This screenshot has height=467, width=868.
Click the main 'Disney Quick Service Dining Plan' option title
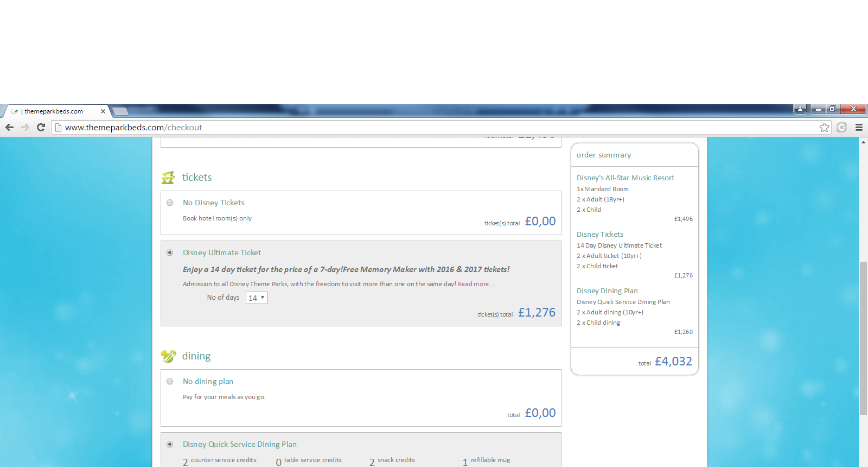pyautogui.click(x=240, y=444)
